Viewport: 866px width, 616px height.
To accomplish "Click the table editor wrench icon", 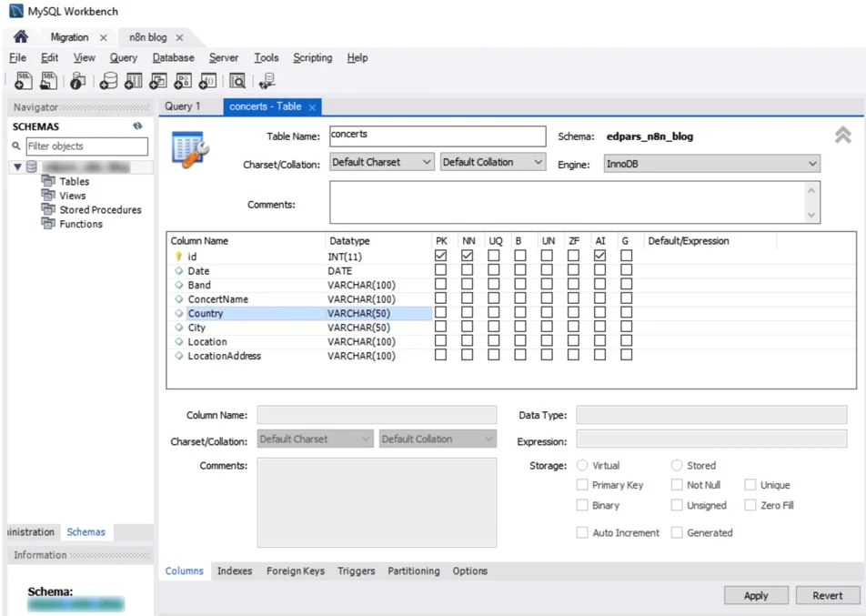I will [x=190, y=149].
